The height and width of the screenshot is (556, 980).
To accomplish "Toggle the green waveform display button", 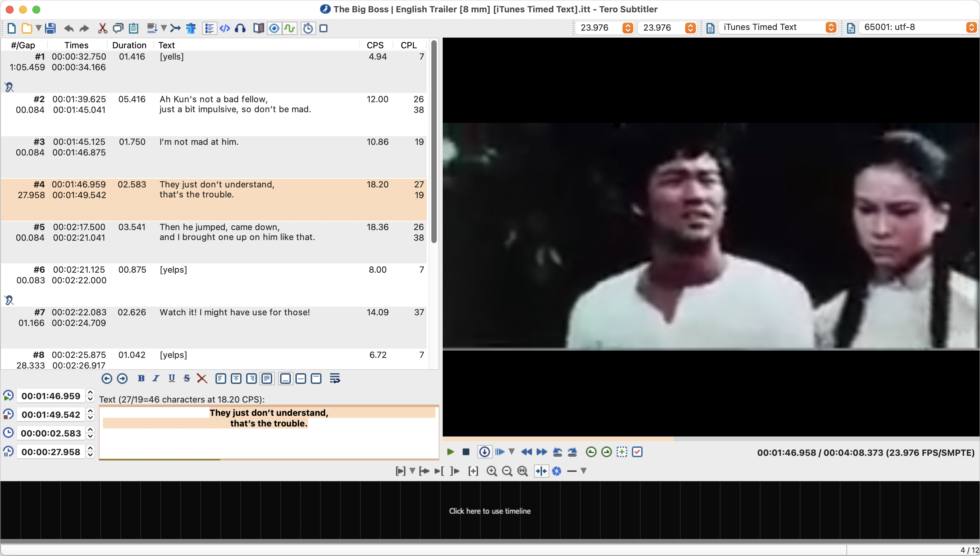I will point(289,28).
